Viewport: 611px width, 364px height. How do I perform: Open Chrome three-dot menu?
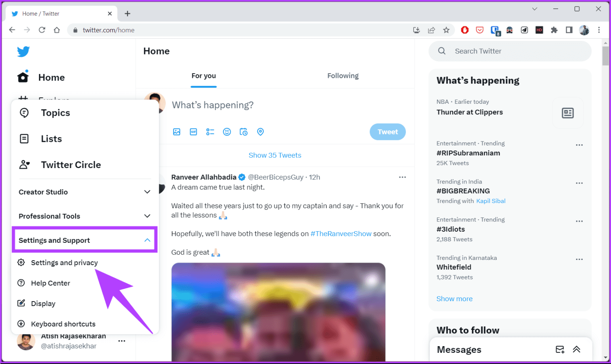pyautogui.click(x=599, y=30)
